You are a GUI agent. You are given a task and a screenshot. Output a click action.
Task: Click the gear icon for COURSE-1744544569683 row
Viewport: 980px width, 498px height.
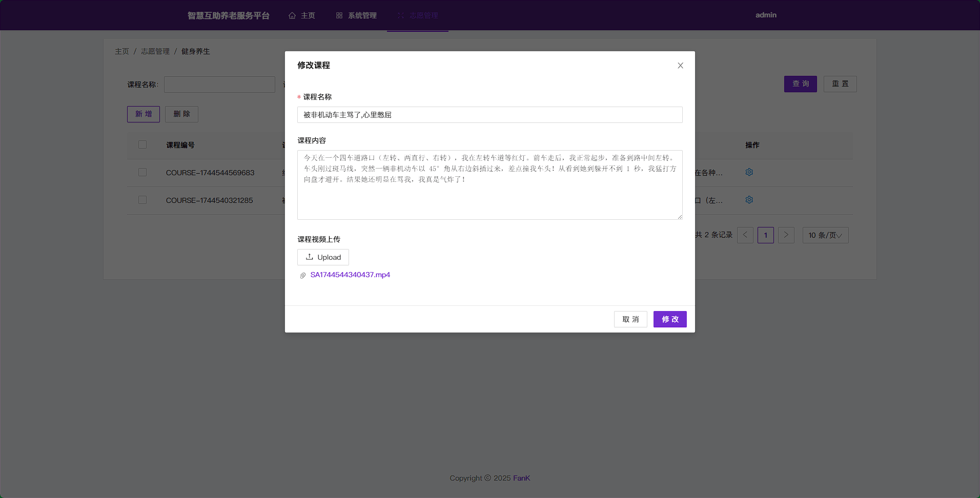749,172
